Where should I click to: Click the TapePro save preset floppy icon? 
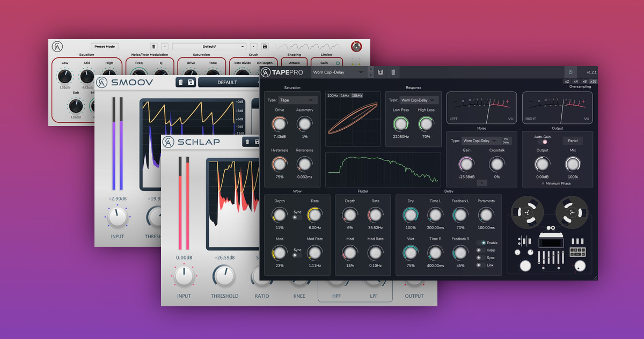(380, 72)
